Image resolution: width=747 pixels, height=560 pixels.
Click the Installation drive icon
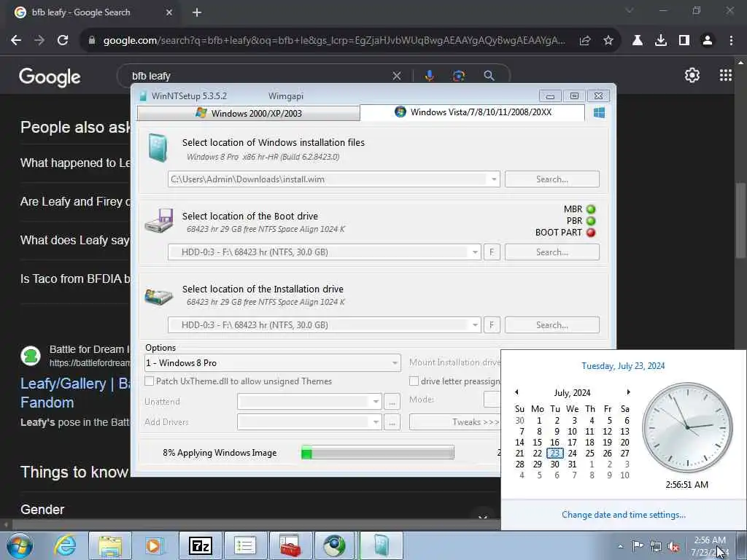tap(158, 297)
